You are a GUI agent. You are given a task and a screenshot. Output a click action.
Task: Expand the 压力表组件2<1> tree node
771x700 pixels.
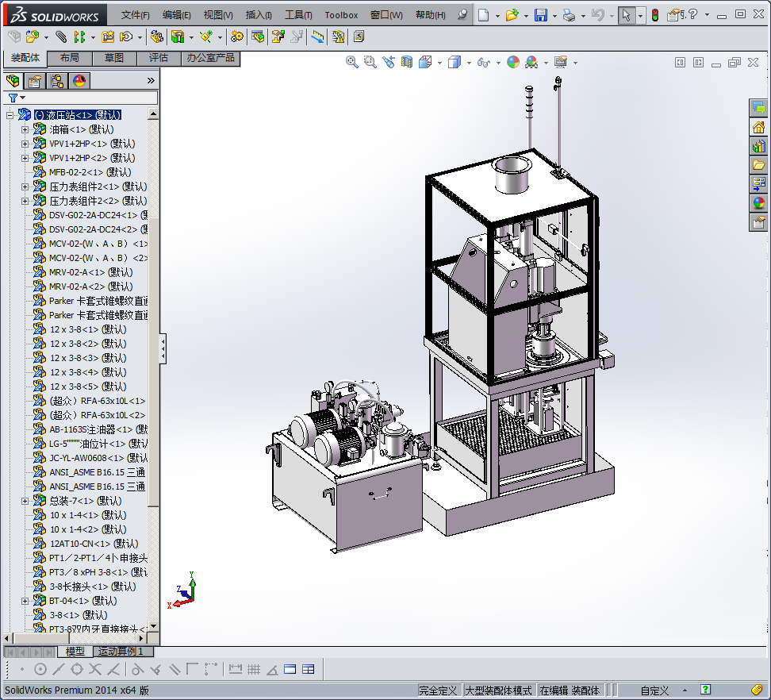click(x=25, y=187)
